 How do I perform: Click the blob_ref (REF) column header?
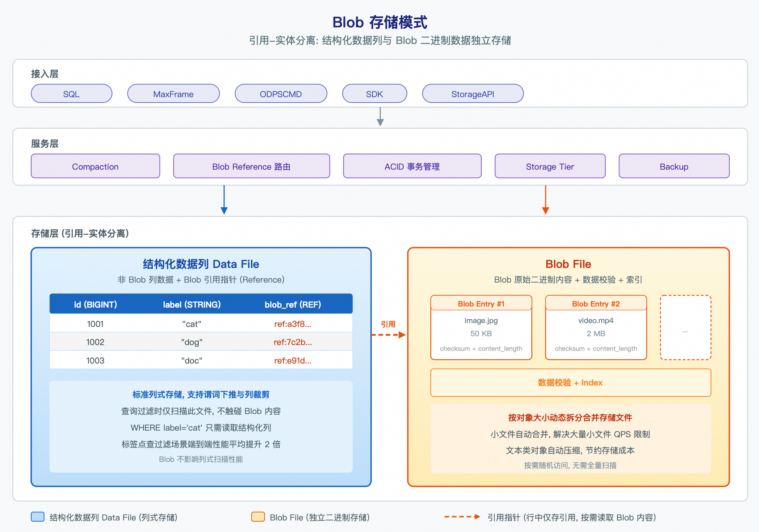[293, 304]
